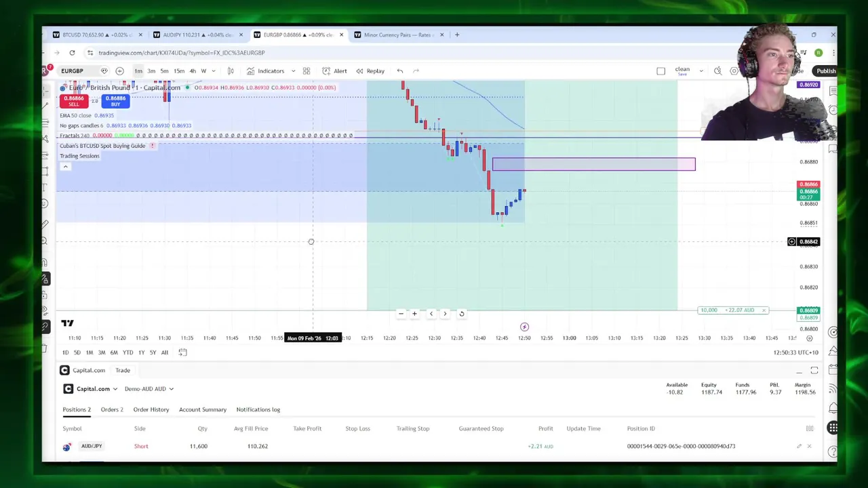The width and height of the screenshot is (868, 488).
Task: Open the Orders 2 tab
Action: (112, 409)
